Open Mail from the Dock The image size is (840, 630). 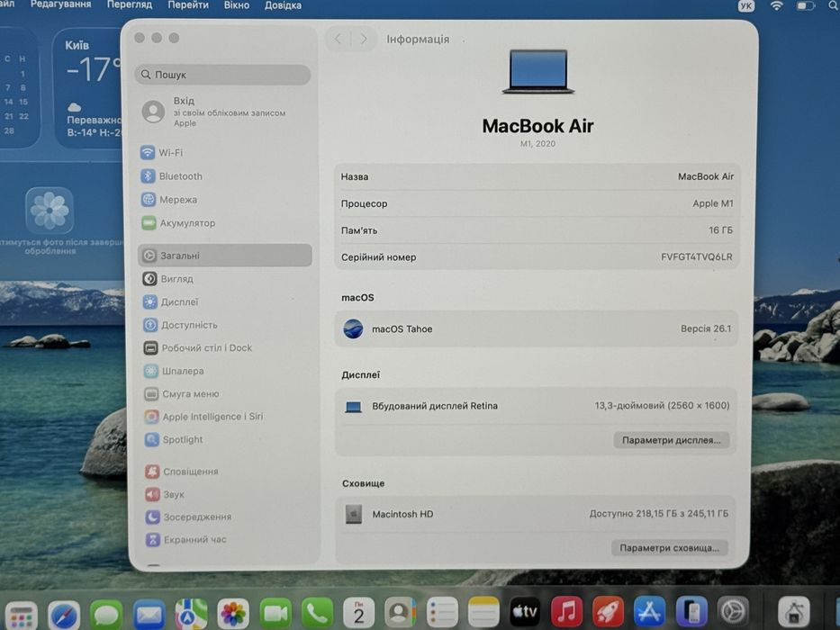pyautogui.click(x=149, y=614)
